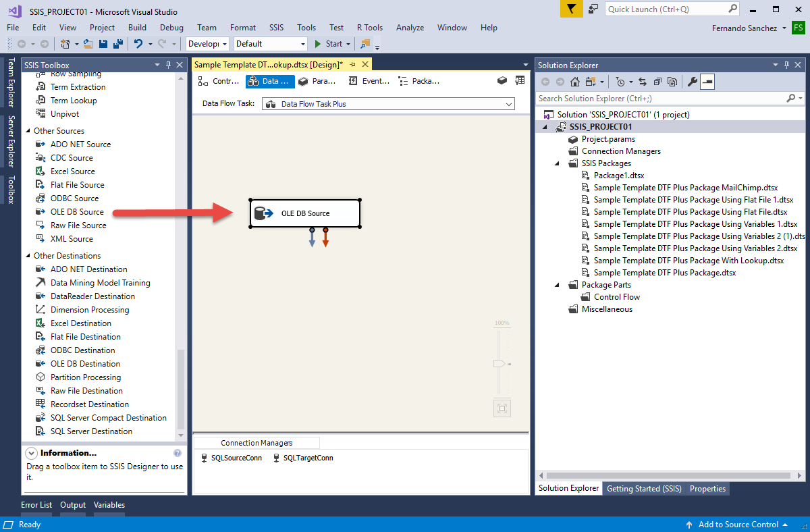Click the Fit View to Window button
Viewport: 810px width, 532px height.
coord(502,408)
